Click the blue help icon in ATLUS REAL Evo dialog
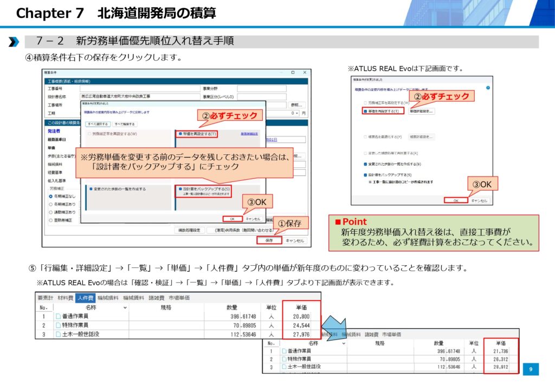Screen dimensions: 555x392 tap(488, 88)
